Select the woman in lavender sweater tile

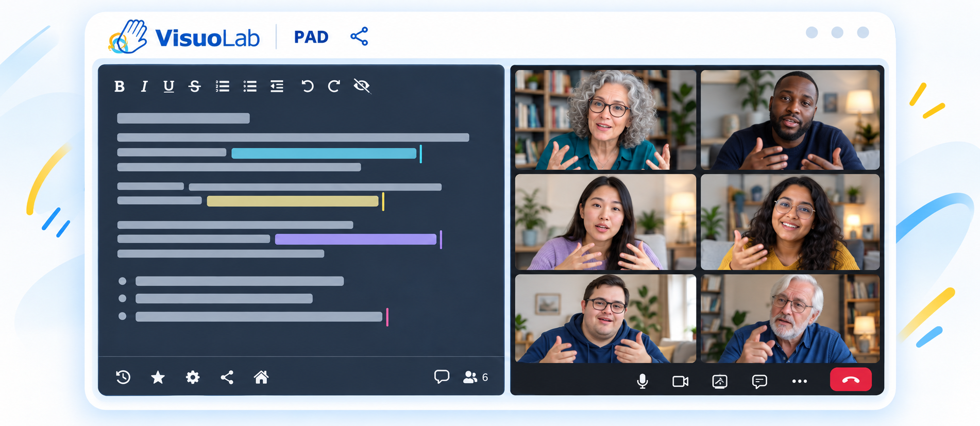[605, 222]
